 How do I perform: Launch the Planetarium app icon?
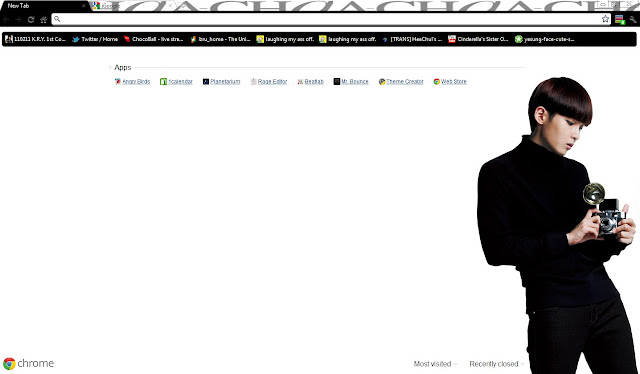click(x=206, y=82)
